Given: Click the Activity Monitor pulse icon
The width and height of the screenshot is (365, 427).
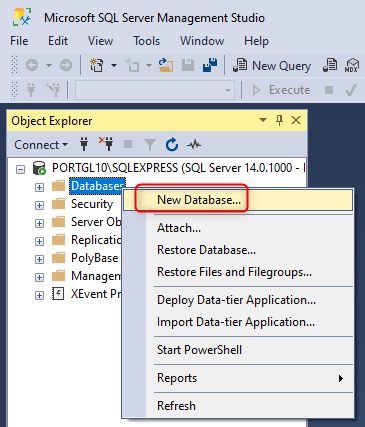Looking at the screenshot, I should click(194, 145).
